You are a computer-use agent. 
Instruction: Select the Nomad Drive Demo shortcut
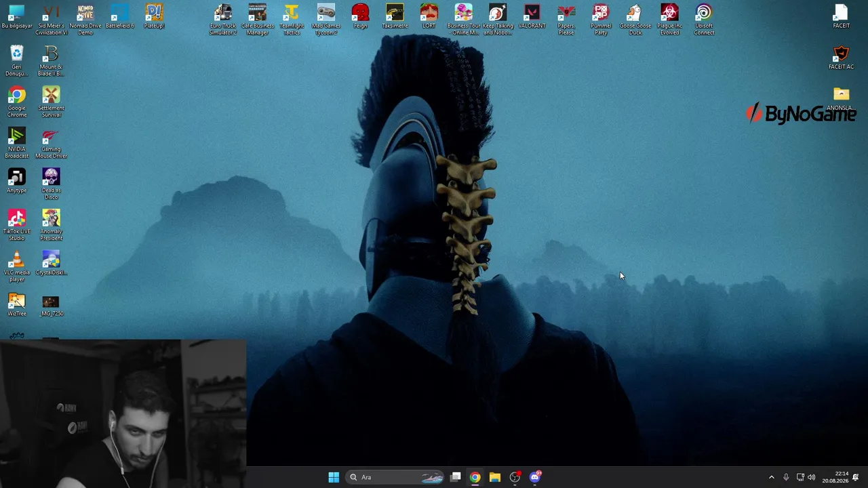[x=85, y=20]
